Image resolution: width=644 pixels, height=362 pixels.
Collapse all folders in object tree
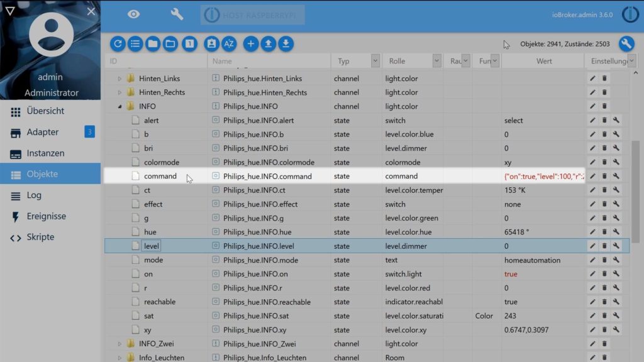153,44
